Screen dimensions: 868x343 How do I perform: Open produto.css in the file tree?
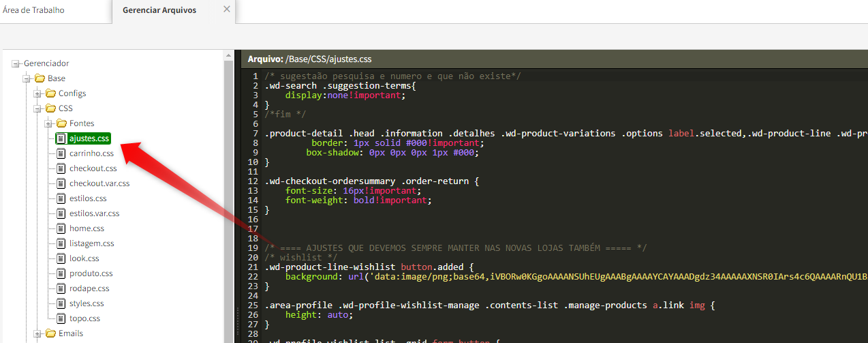click(91, 273)
